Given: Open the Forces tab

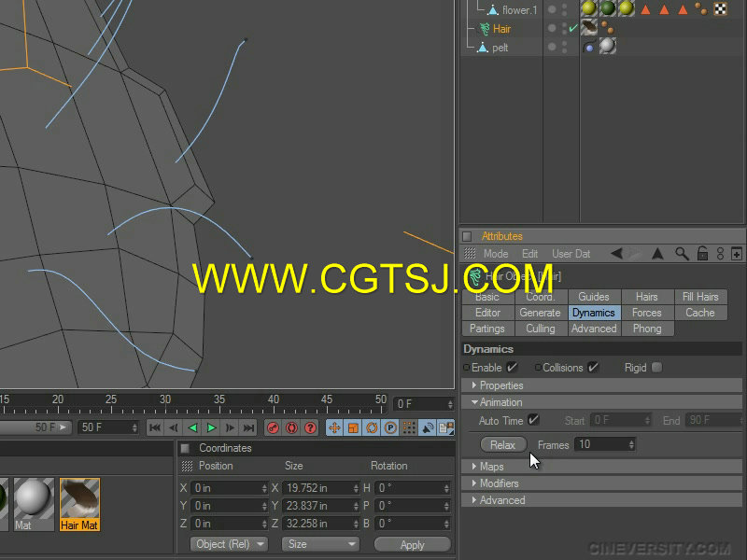Looking at the screenshot, I should tap(647, 313).
